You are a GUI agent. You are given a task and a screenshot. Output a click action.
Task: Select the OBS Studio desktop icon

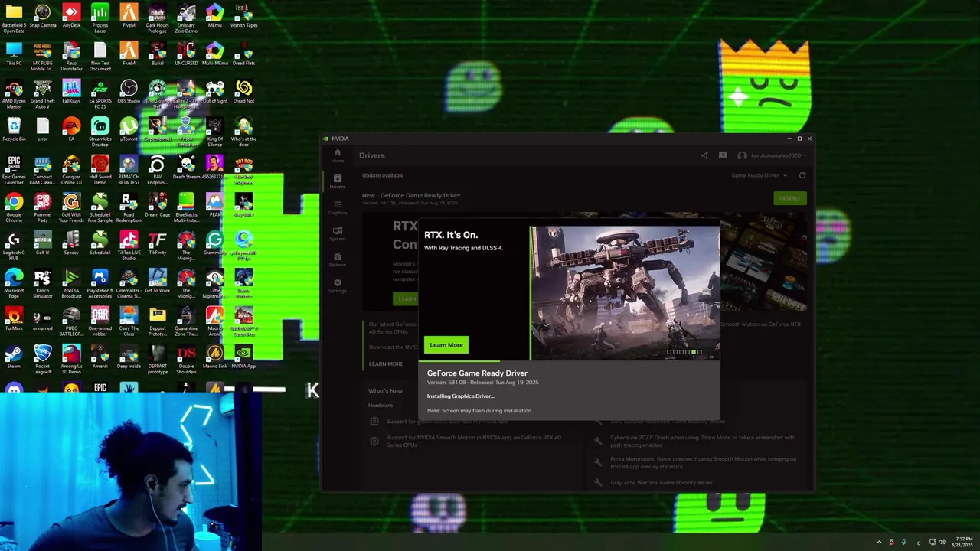point(129,92)
